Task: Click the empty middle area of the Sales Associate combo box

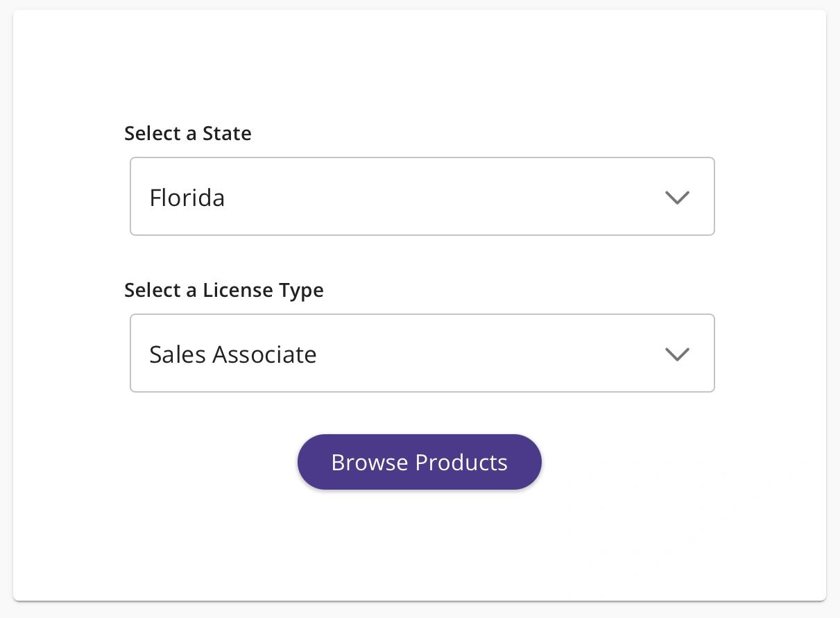Action: pos(486,353)
